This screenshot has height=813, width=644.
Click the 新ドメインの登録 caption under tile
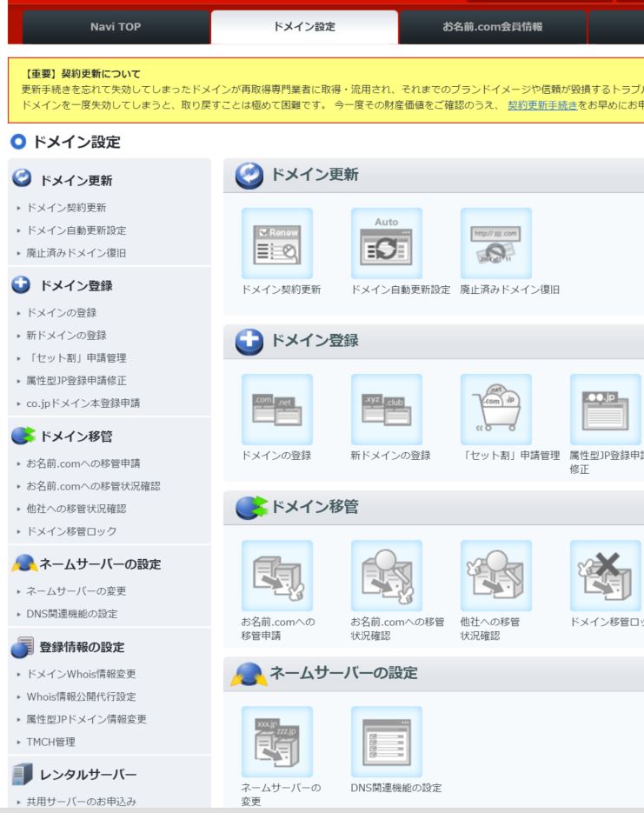(390, 456)
